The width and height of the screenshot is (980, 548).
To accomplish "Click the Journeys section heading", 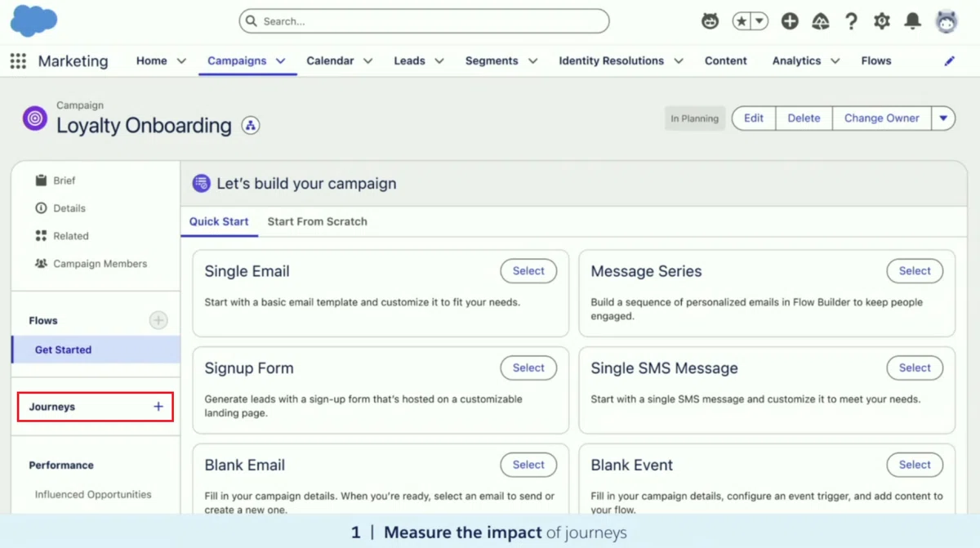I will [x=52, y=407].
